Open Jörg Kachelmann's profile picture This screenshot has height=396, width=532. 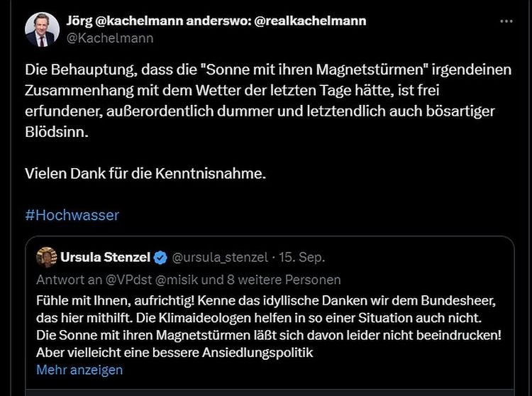[43, 29]
